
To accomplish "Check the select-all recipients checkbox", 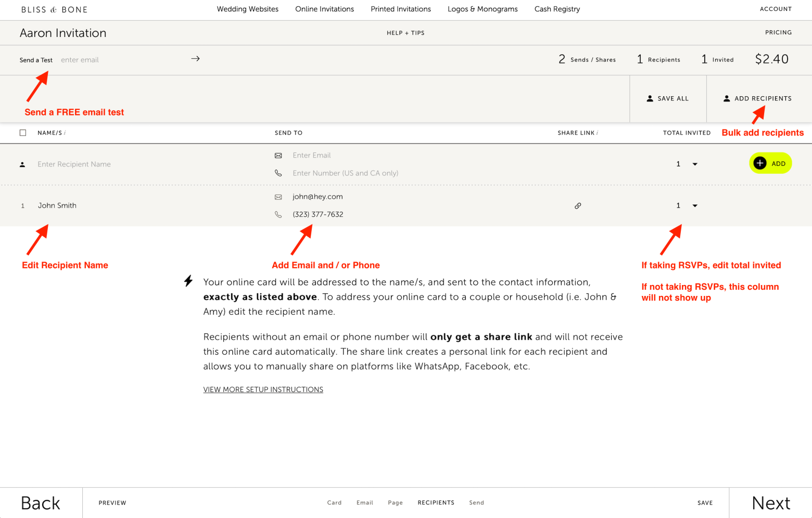I will [x=23, y=133].
